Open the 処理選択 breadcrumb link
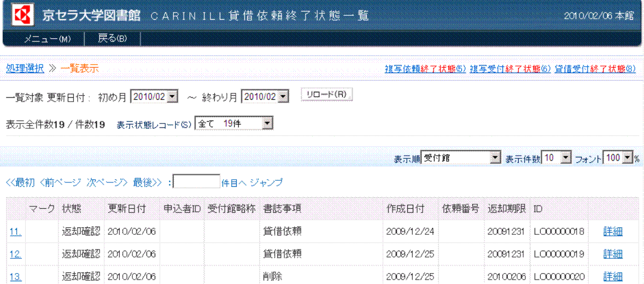 coord(25,69)
